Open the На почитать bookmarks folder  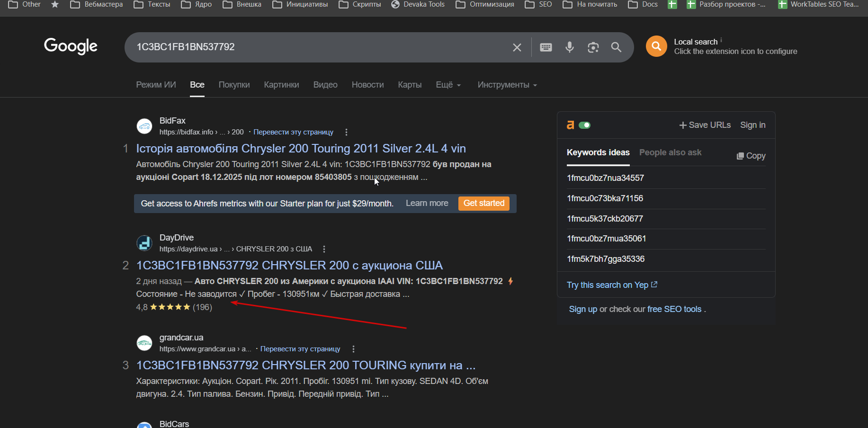pyautogui.click(x=590, y=4)
